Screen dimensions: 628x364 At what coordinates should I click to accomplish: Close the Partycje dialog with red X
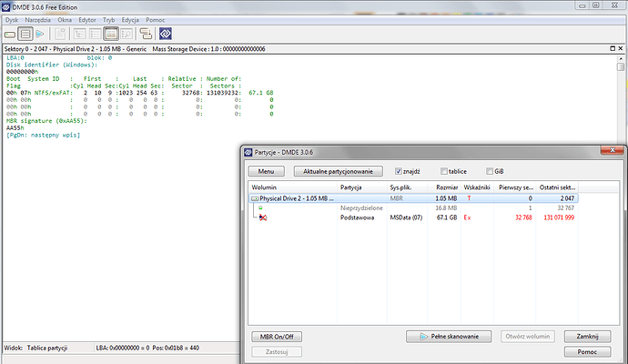(x=613, y=150)
